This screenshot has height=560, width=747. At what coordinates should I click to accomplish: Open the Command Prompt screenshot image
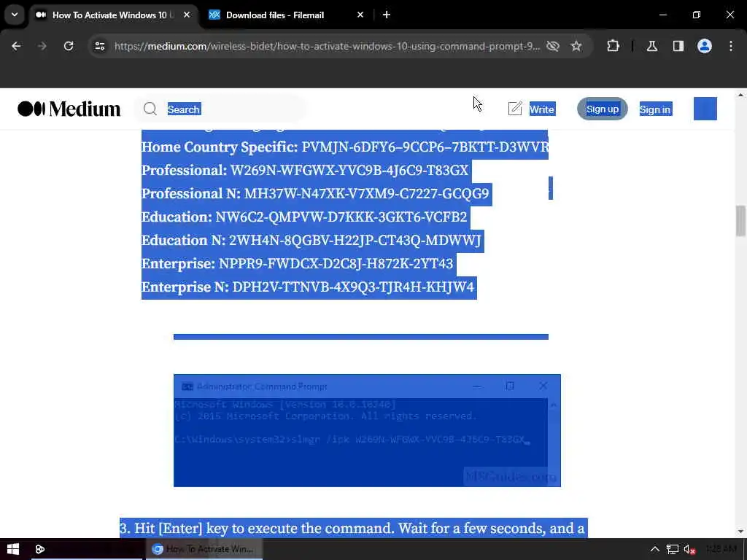pos(367,430)
